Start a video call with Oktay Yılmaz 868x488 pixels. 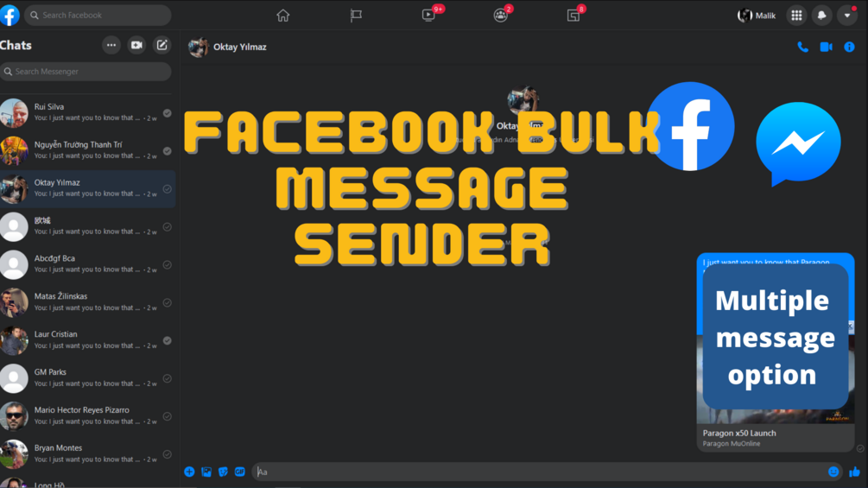[826, 47]
